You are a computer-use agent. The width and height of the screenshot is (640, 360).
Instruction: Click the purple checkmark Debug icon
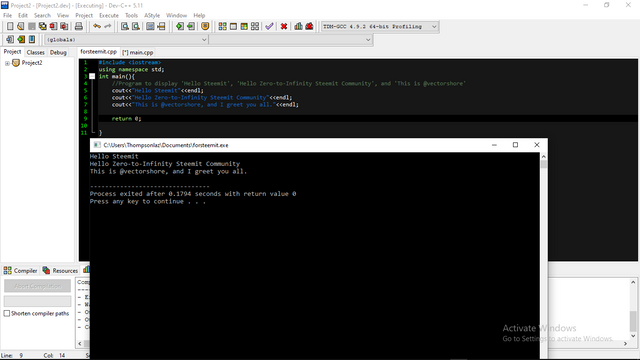click(x=269, y=27)
